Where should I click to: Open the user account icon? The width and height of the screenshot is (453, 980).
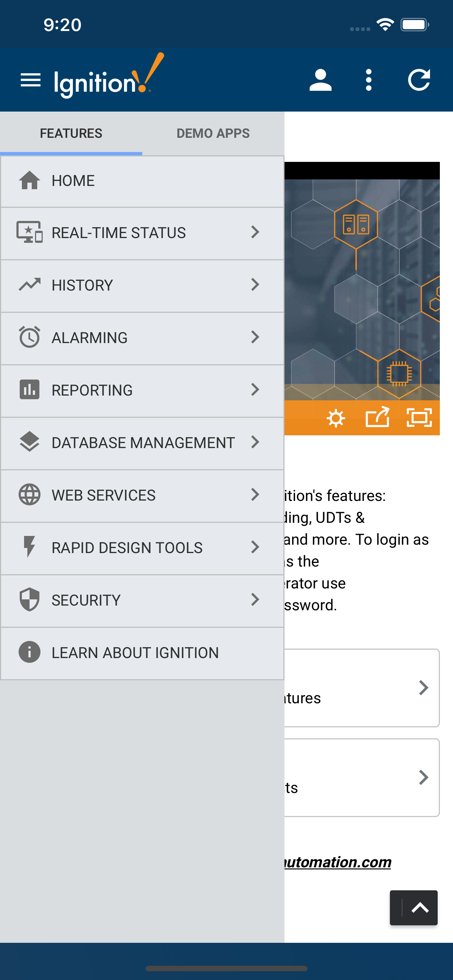pyautogui.click(x=321, y=80)
